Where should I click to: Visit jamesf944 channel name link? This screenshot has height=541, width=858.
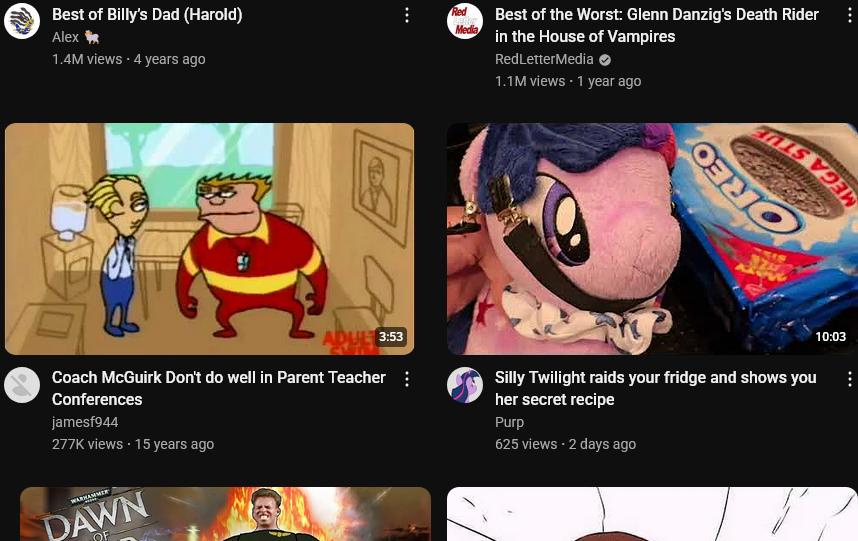pyautogui.click(x=85, y=422)
